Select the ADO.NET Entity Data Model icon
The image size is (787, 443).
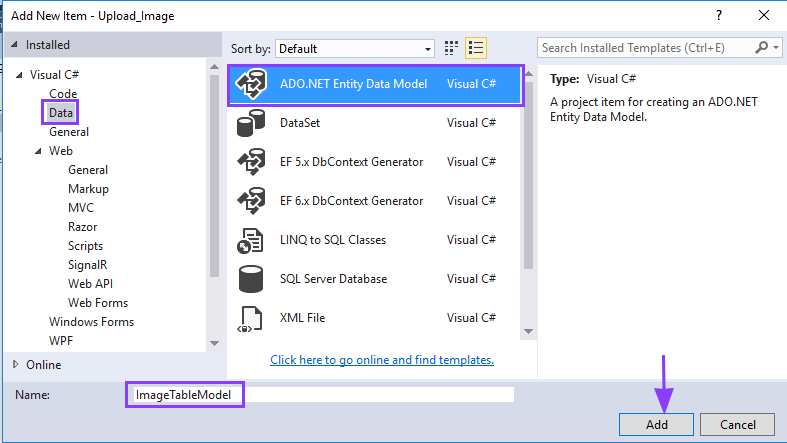coord(250,85)
